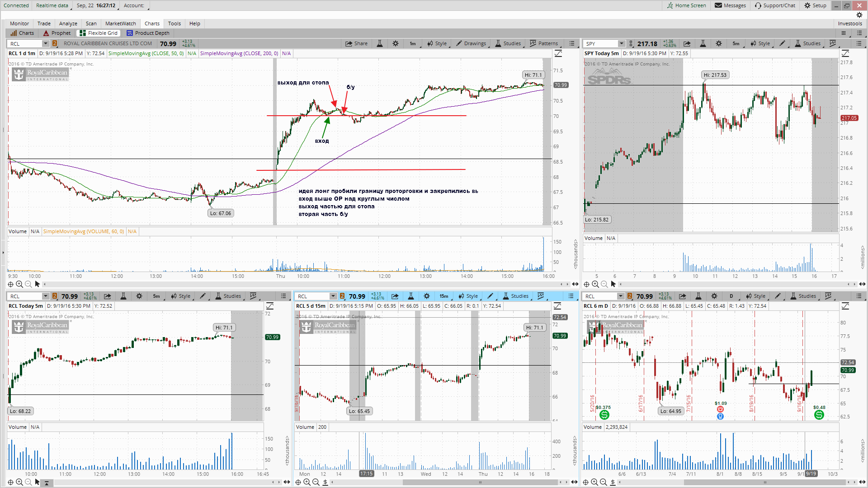
Task: Open Support/Chat
Action: [x=775, y=5]
